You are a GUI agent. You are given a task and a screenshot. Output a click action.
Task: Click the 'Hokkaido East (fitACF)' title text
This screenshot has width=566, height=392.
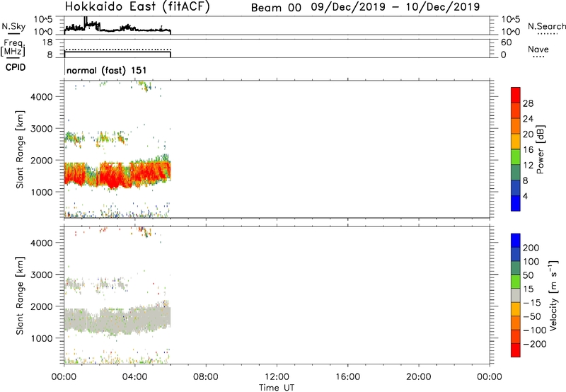(x=137, y=6)
